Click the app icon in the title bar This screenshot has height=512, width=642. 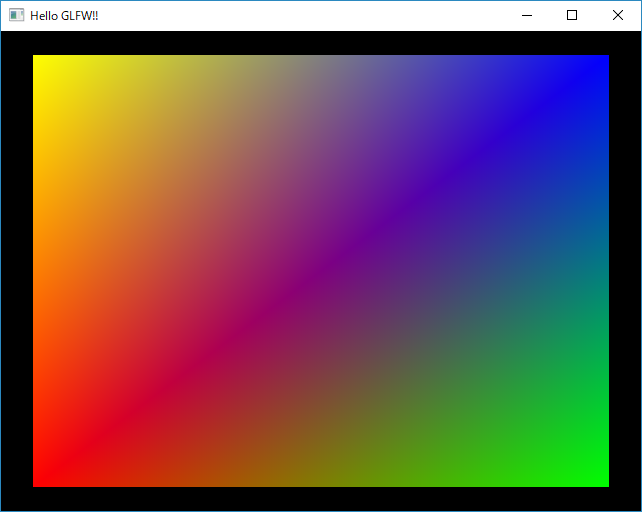click(16, 15)
